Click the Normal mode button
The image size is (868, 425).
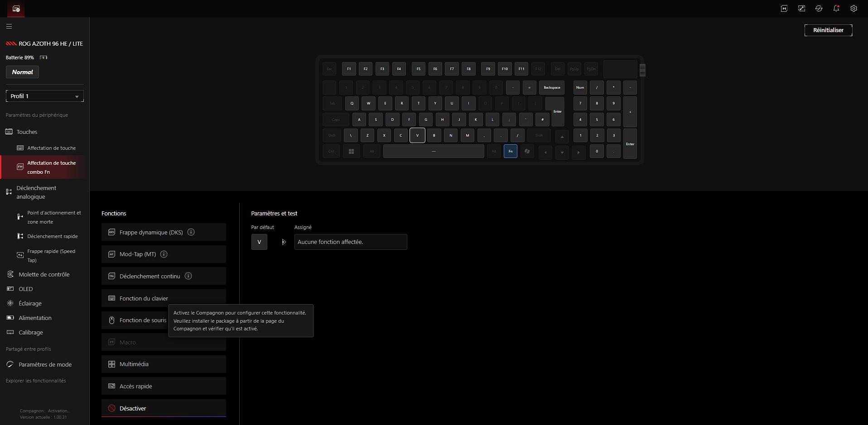(x=22, y=72)
